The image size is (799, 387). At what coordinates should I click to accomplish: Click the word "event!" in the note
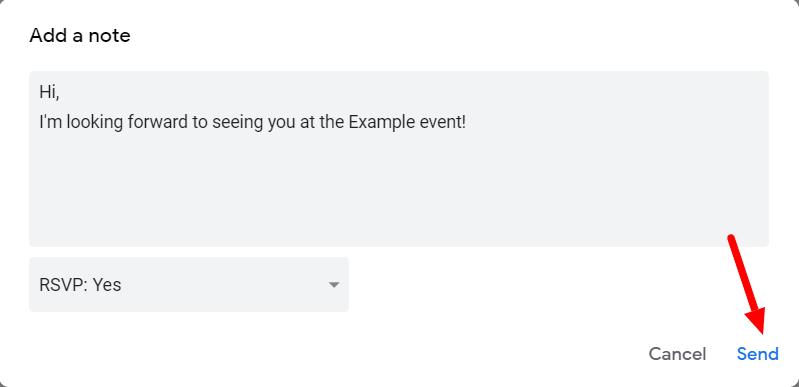click(x=442, y=123)
